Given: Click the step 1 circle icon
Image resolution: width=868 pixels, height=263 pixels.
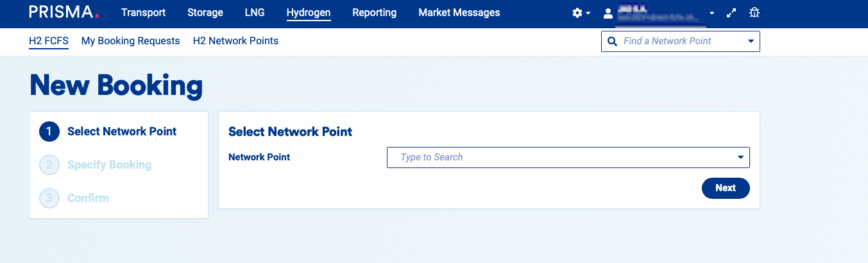Looking at the screenshot, I should [x=49, y=131].
